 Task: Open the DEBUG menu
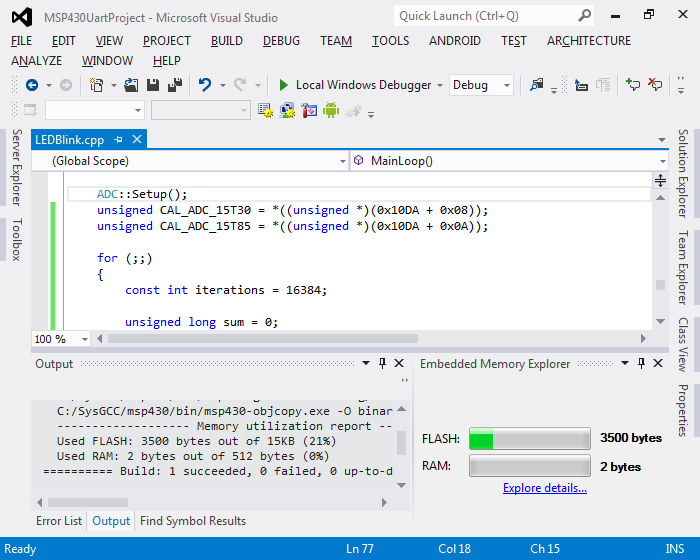(281, 41)
